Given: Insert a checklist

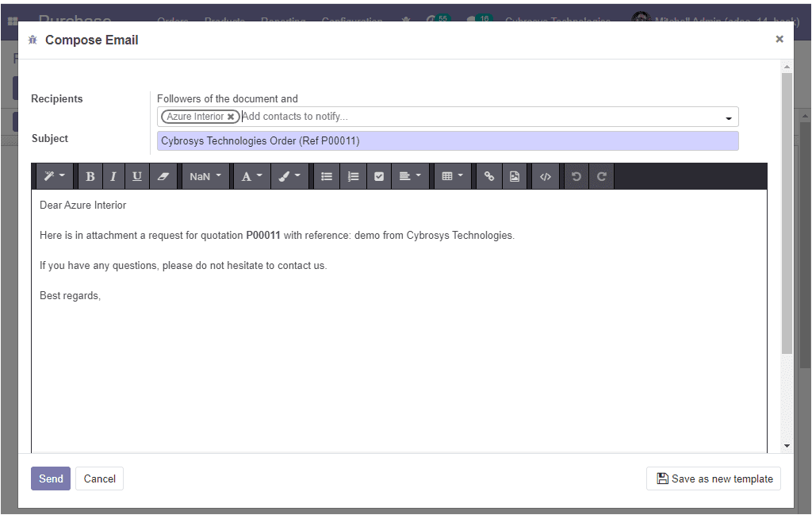Looking at the screenshot, I should click(x=379, y=176).
